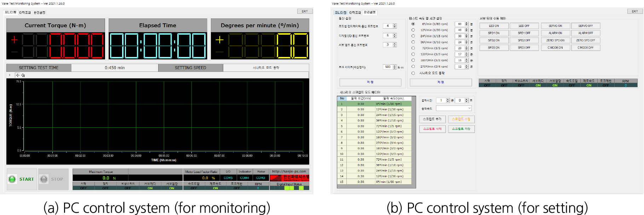Viewport: 644px width, 215px height.
Task: Choose the 시나리오 모드 동작 radio option
Action: tap(413, 73)
